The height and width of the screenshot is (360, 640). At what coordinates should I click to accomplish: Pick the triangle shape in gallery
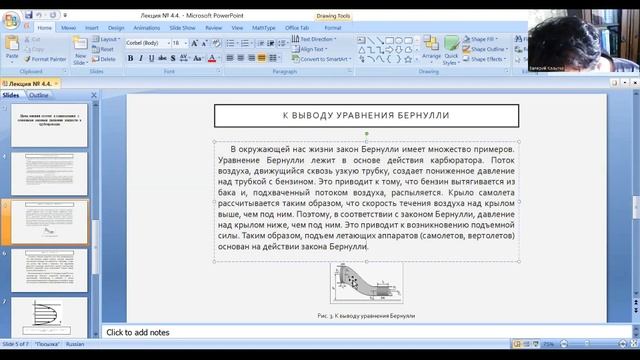point(362,50)
